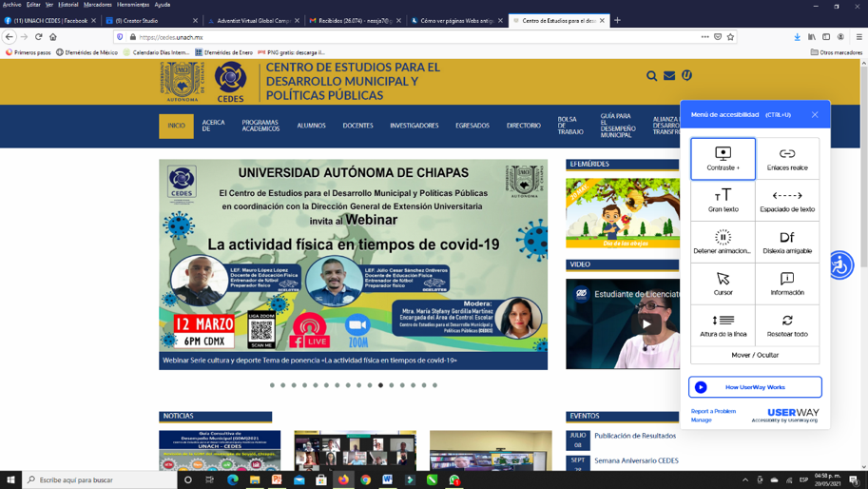The width and height of the screenshot is (868, 489).
Task: Click Resetear todo in accessibility menu
Action: pos(787,325)
